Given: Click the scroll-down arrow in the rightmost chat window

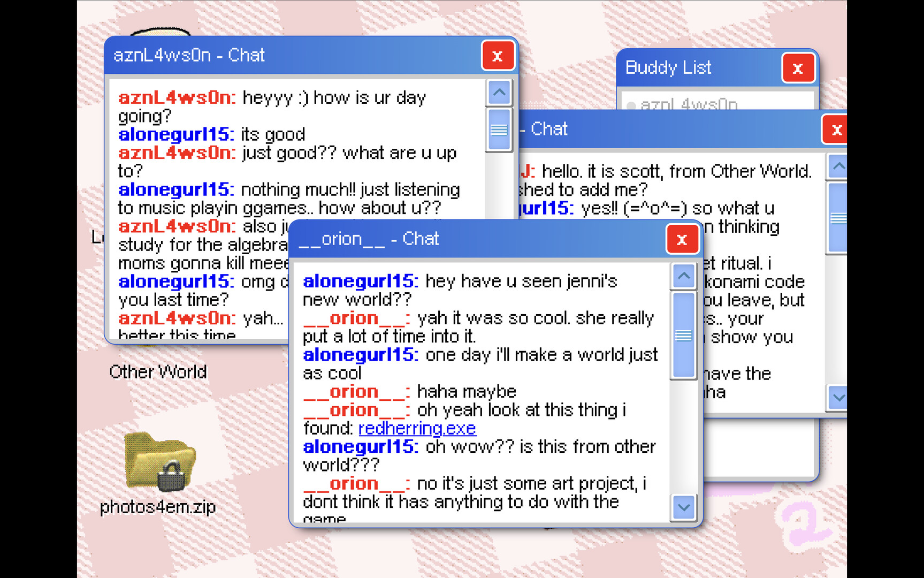Looking at the screenshot, I should pyautogui.click(x=838, y=398).
